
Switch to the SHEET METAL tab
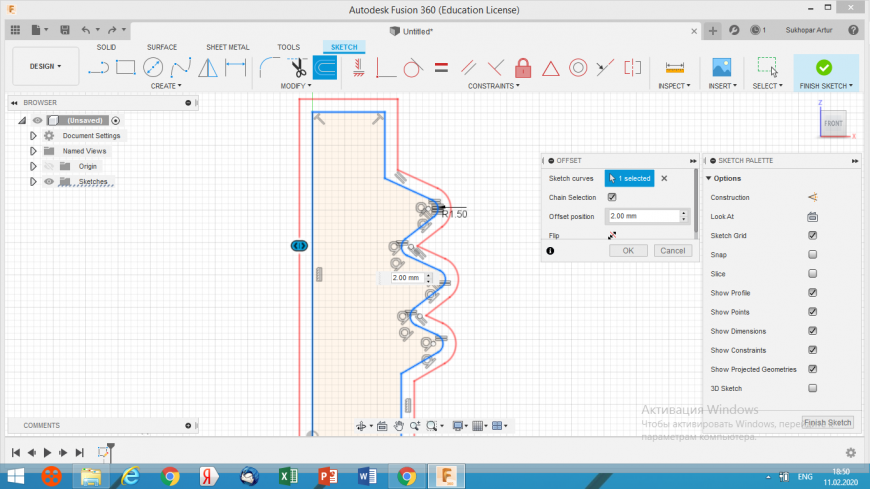[x=227, y=47]
